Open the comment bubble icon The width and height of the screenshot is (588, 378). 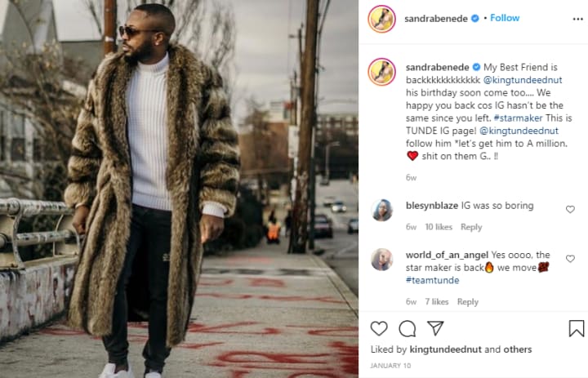click(407, 329)
